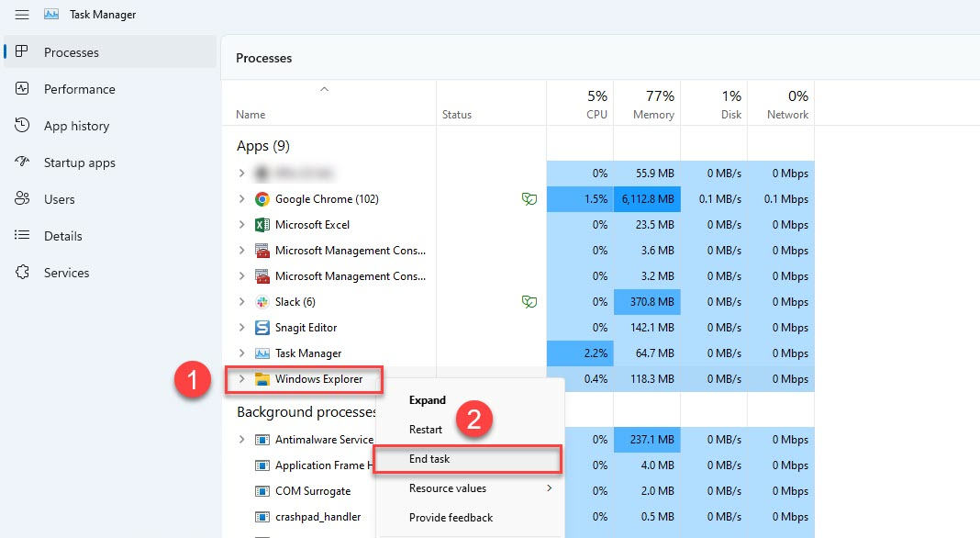This screenshot has width=980, height=538.
Task: Choose End task from context menu
Action: (x=429, y=459)
